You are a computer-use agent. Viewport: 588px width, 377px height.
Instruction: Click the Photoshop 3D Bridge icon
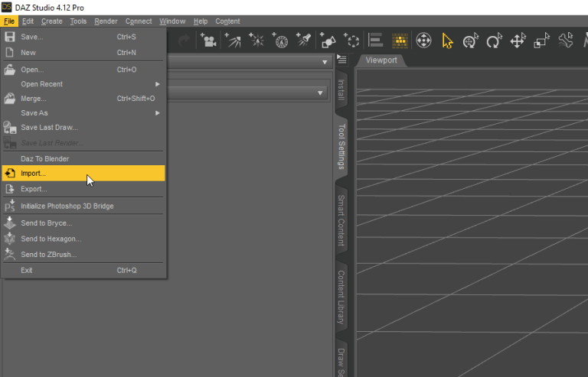pos(10,206)
